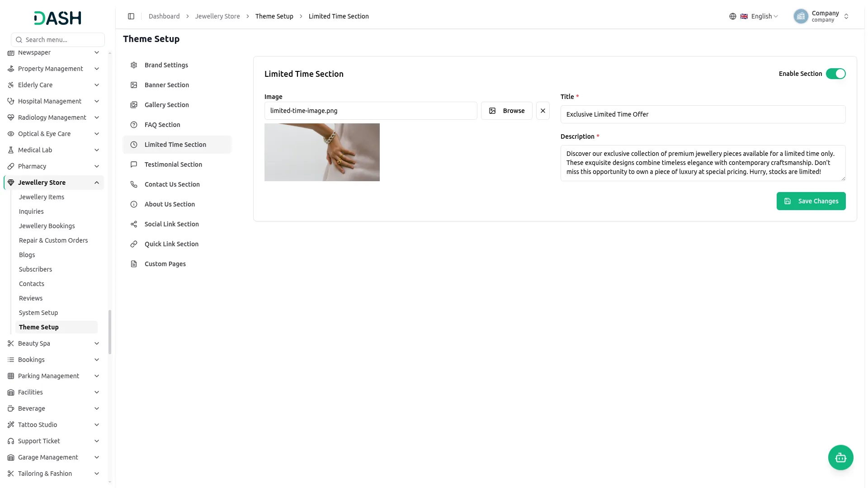868x488 pixels.
Task: Click the Support Ticket headset icon
Action: click(x=11, y=441)
